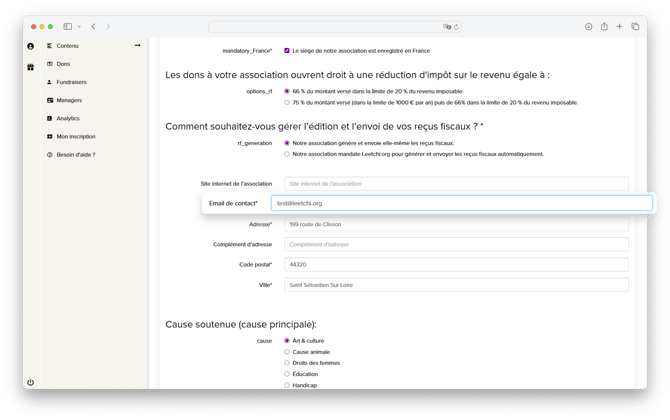
Task: Select Droits des femmes option
Action: [x=287, y=363]
